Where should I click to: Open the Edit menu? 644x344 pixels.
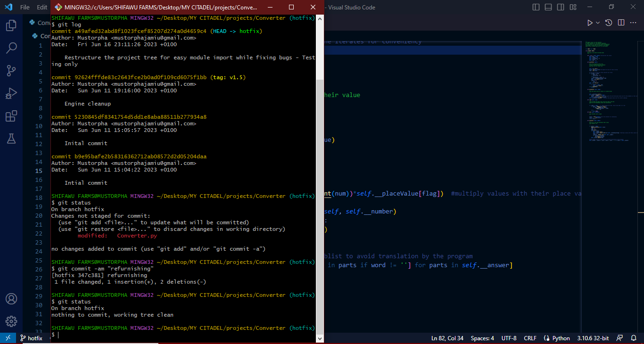[42, 7]
